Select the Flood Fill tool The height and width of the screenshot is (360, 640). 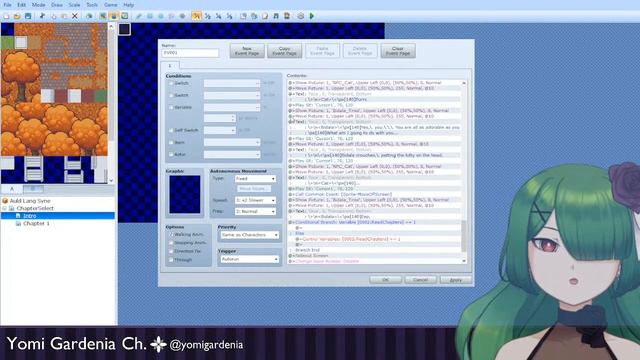(x=171, y=16)
